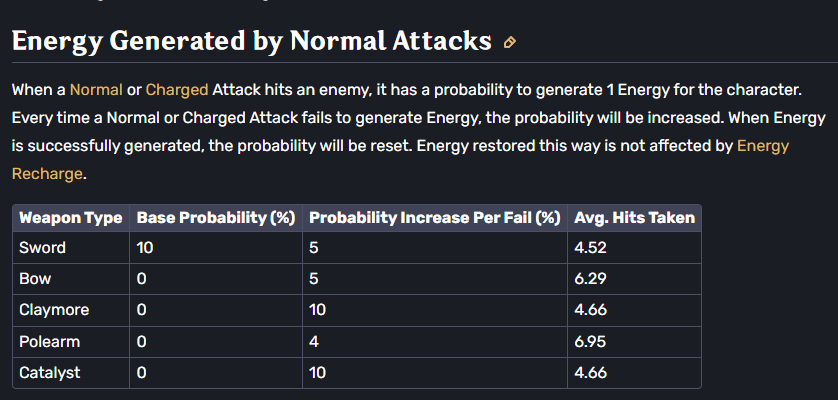Click the pencil edit icon beside heading
Image resolution: width=838 pixels, height=400 pixels.
click(510, 43)
